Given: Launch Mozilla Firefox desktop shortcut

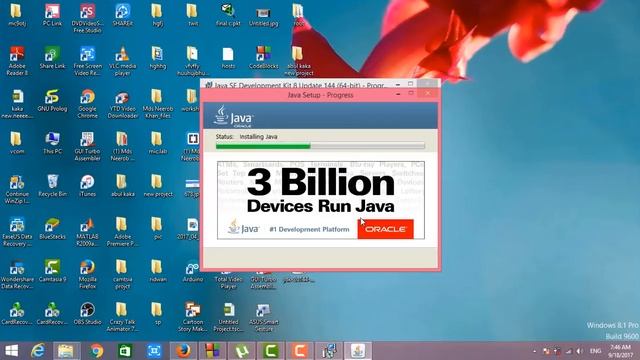Looking at the screenshot, I should click(87, 275).
